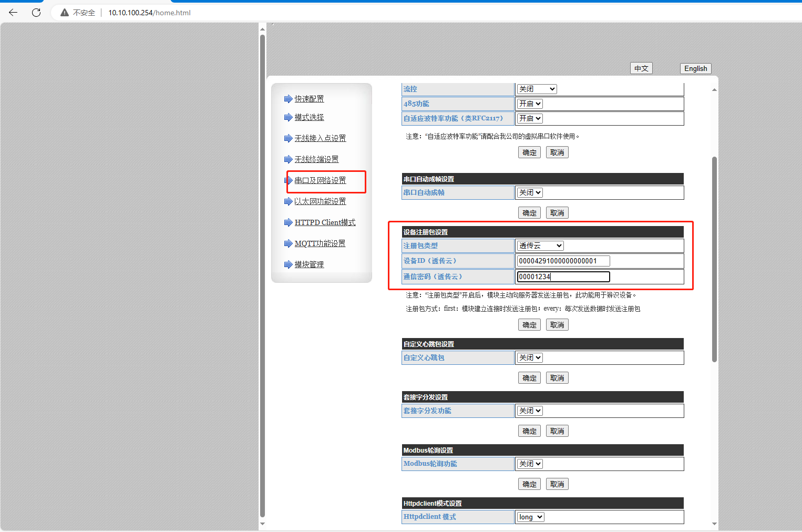Expand the 串口自动成帧 dropdown
This screenshot has height=532, width=802.
coord(530,193)
